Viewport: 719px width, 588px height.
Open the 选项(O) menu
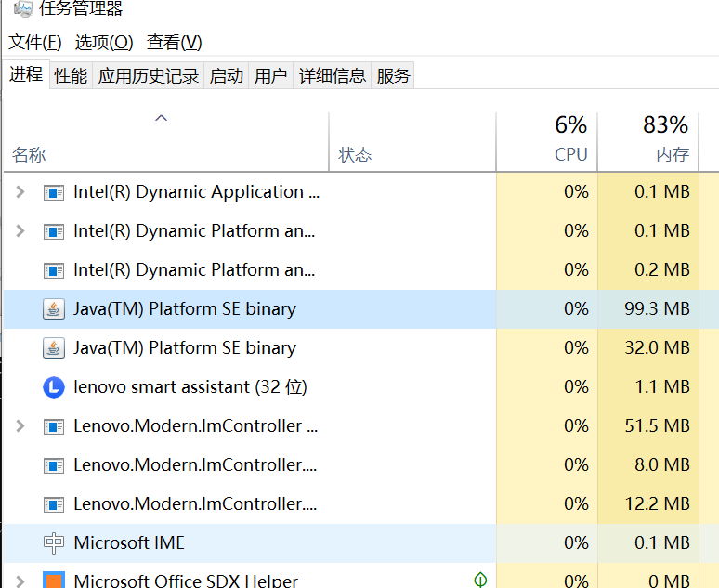click(104, 42)
